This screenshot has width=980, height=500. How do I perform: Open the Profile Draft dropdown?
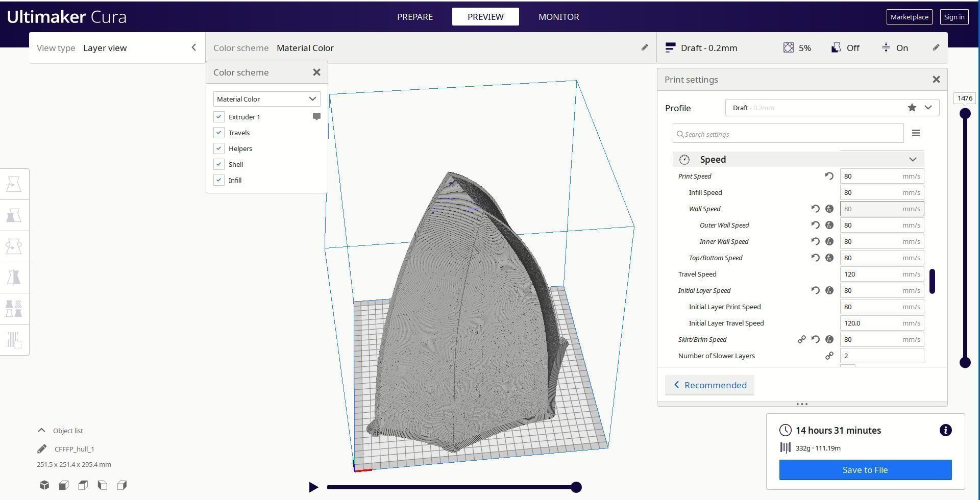832,108
